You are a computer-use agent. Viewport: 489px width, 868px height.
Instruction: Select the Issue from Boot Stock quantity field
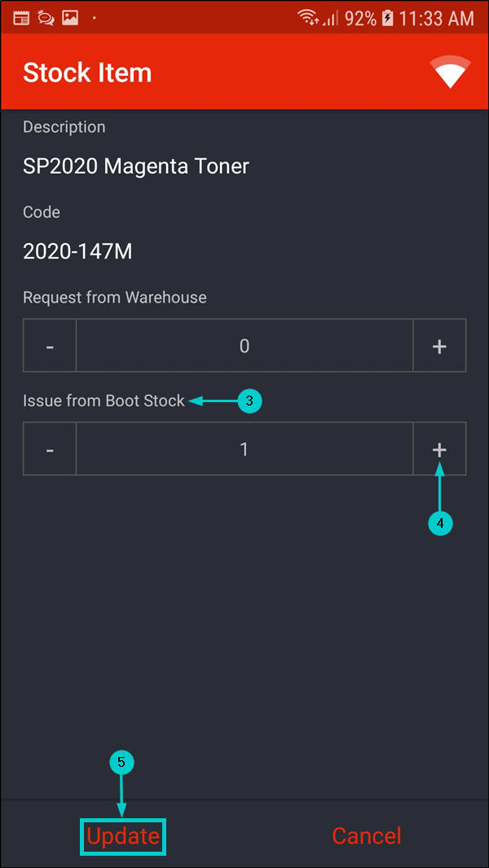(x=244, y=449)
